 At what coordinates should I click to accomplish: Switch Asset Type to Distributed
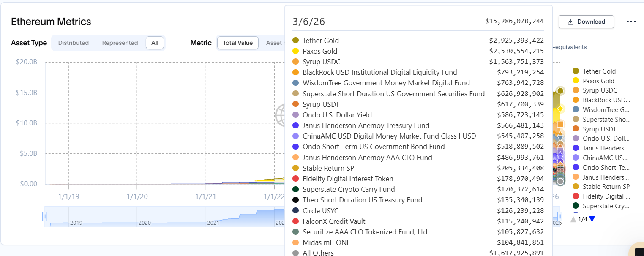point(73,43)
